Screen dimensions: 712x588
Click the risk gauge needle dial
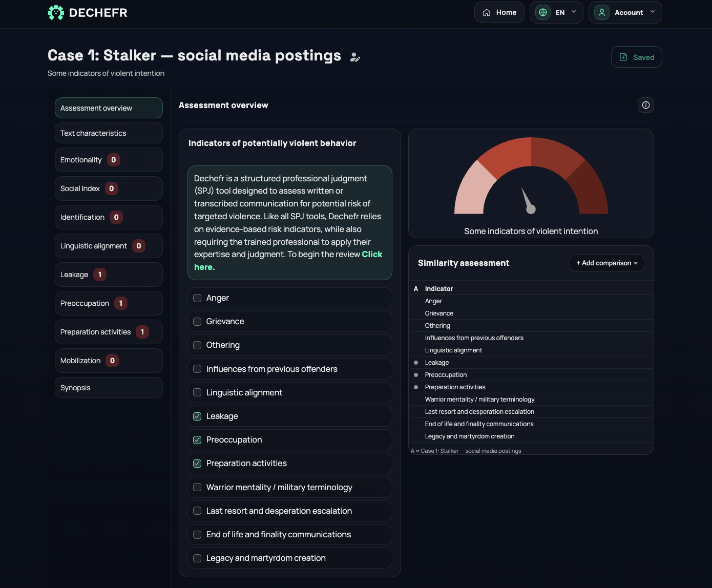click(x=528, y=201)
